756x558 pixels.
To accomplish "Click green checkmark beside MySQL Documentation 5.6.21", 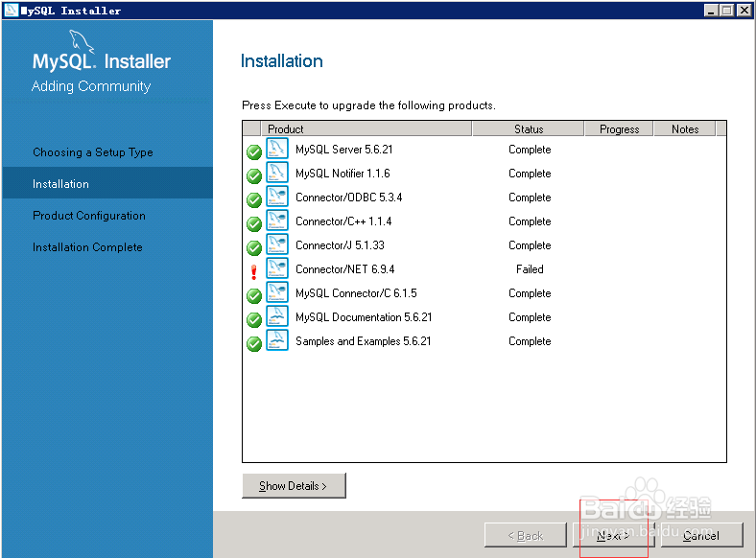I will point(254,320).
